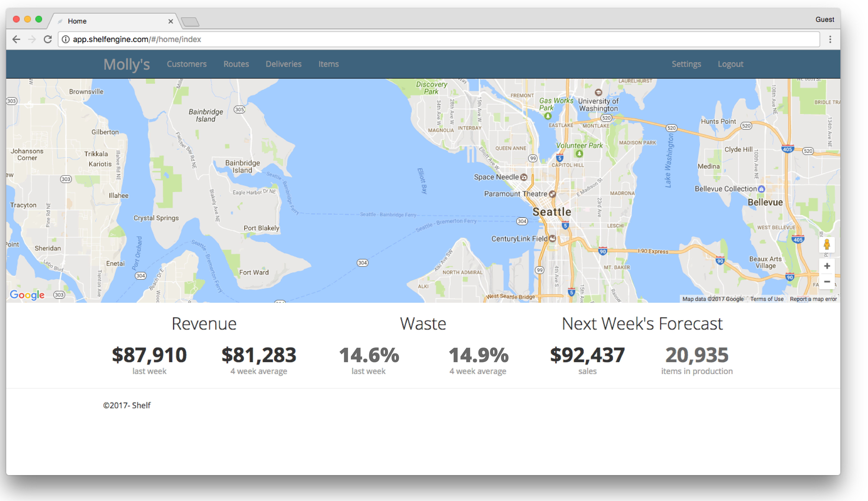Zoom out the map with minus button
Image resolution: width=868 pixels, height=501 pixels.
(x=827, y=282)
